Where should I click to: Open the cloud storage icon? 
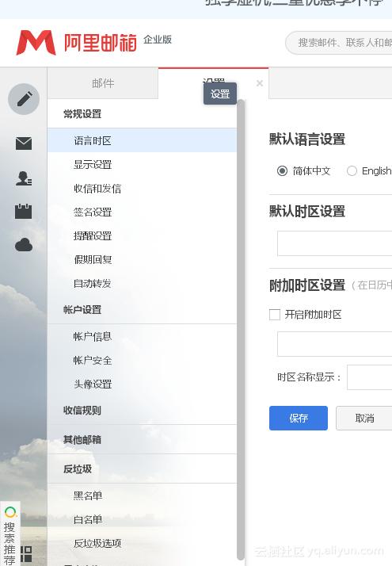tap(24, 245)
